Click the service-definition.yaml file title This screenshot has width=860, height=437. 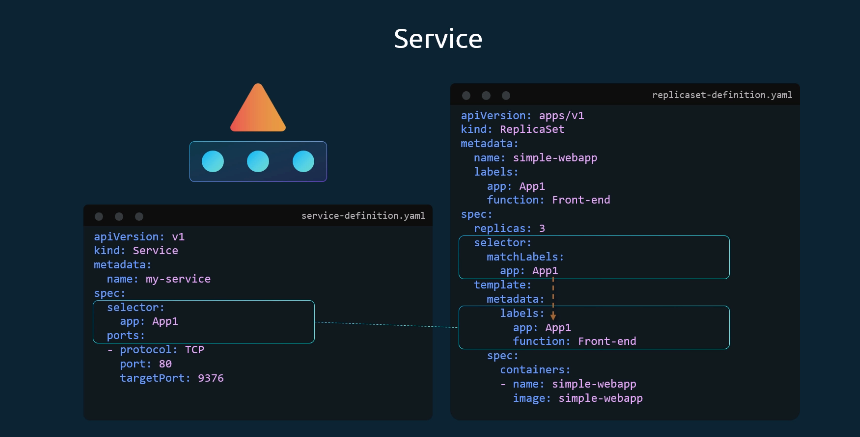(363, 216)
